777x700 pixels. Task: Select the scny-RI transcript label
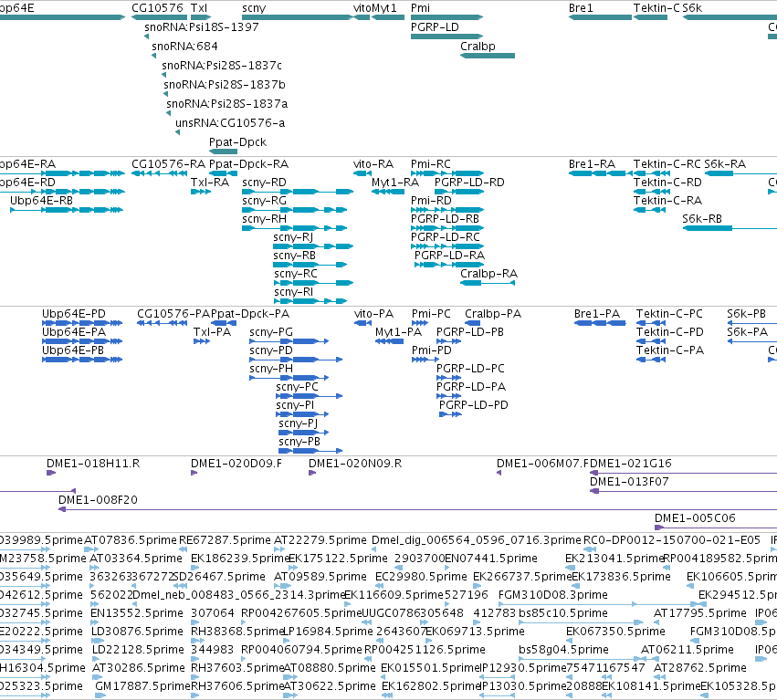293,292
